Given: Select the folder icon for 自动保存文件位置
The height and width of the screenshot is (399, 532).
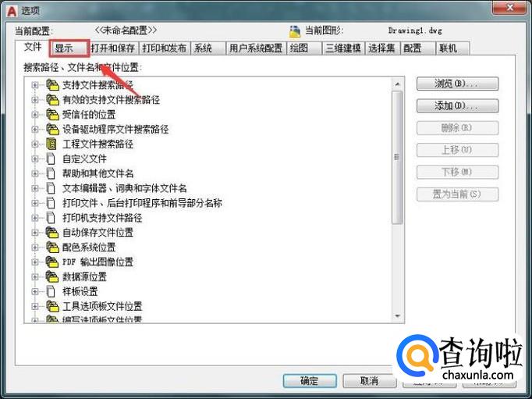Looking at the screenshot, I should (52, 233).
